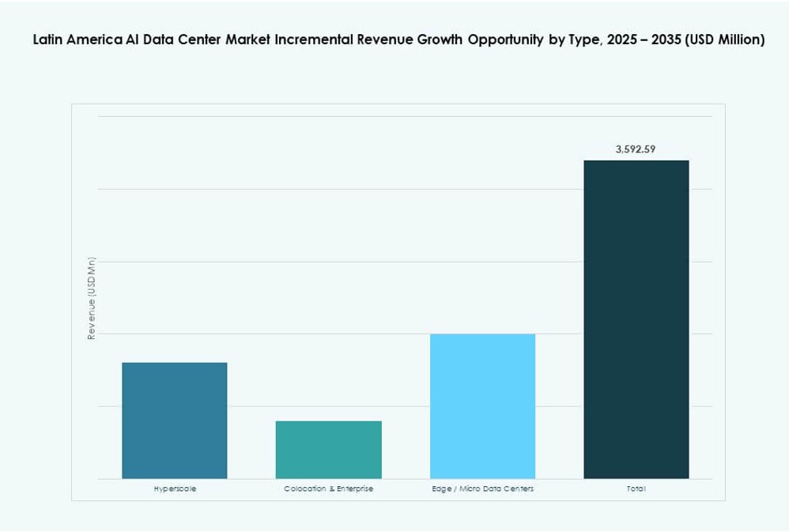Click the Hyperscale axis label
The height and width of the screenshot is (532, 789).
pyautogui.click(x=174, y=489)
